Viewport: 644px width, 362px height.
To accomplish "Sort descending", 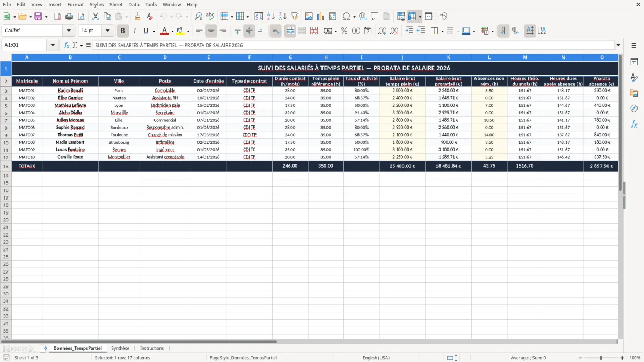I will click(x=283, y=17).
